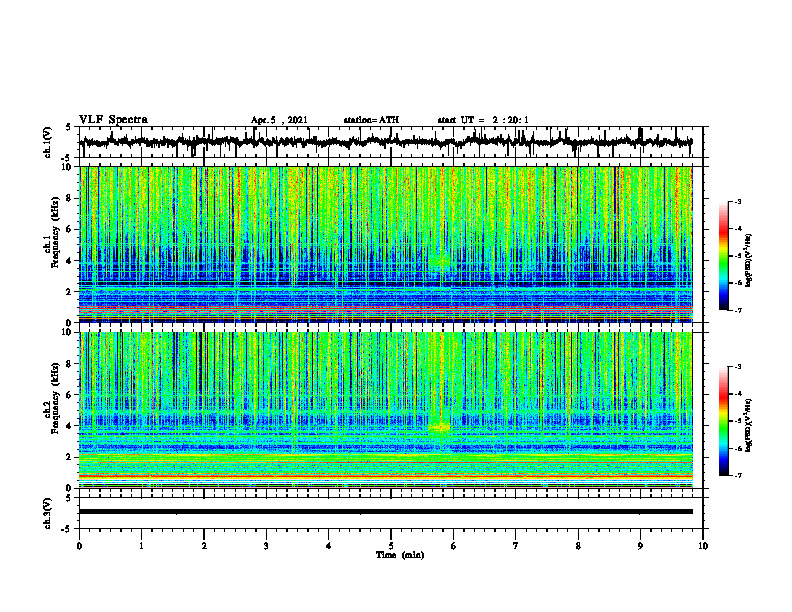Click the ch.2 spectrogram color scale bar
The width and height of the screenshot is (792, 612).
724,421
